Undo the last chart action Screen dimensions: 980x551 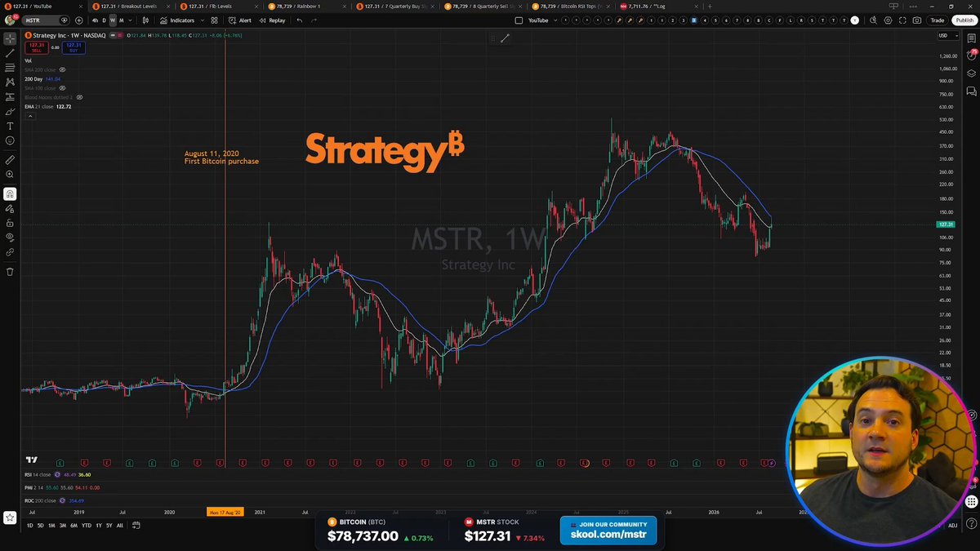point(300,20)
